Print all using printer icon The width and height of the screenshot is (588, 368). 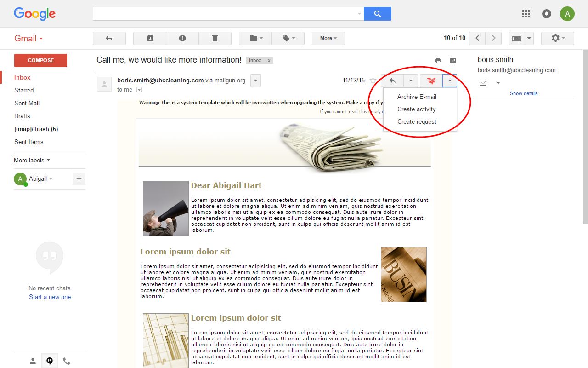(x=438, y=61)
